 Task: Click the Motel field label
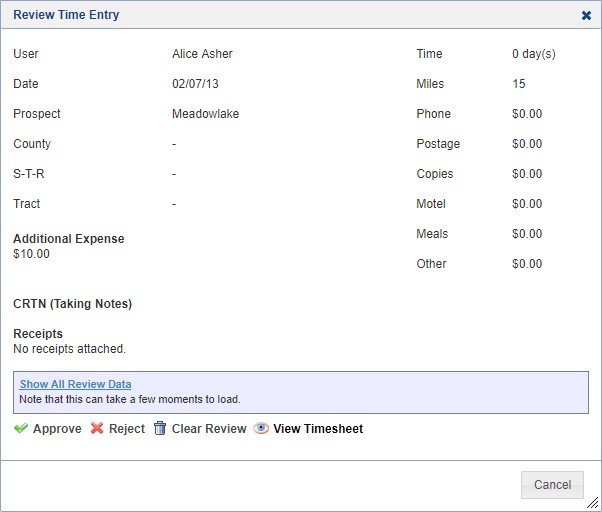click(x=431, y=203)
